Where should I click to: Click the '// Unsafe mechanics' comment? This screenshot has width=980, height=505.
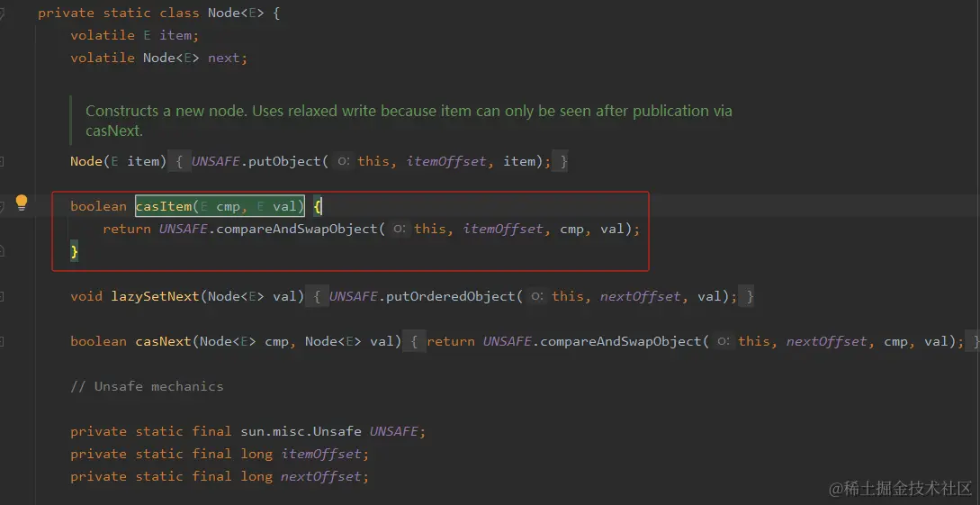click(147, 386)
